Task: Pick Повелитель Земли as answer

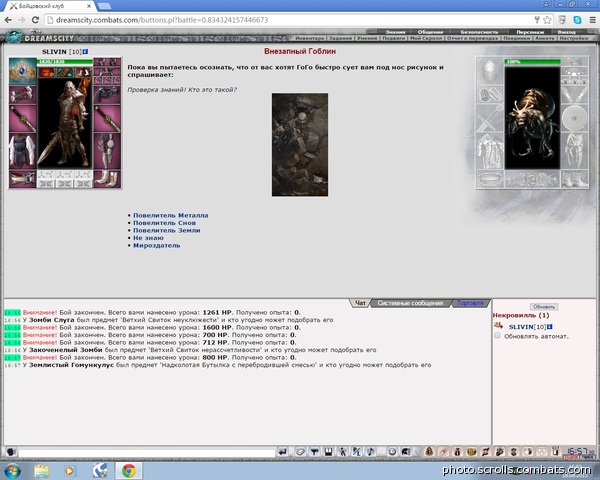Action: coord(167,230)
